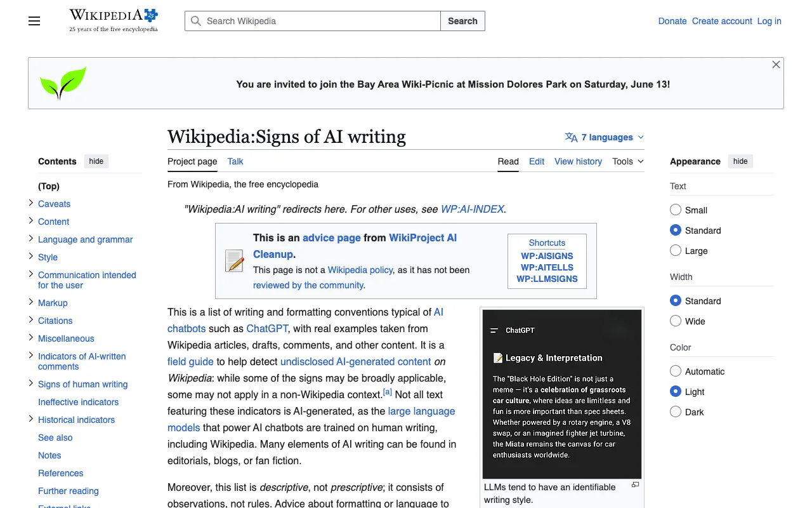Open the Edit tab
Image resolution: width=812 pixels, height=508 pixels.
click(537, 161)
